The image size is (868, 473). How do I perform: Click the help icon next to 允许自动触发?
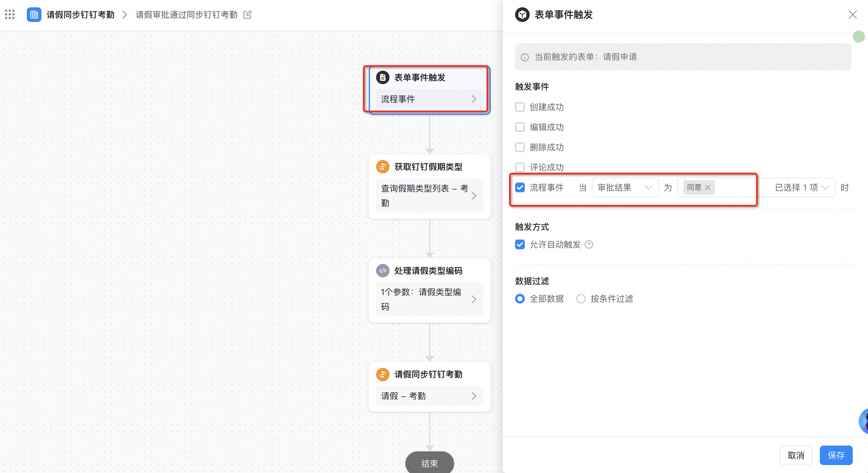pyautogui.click(x=589, y=245)
